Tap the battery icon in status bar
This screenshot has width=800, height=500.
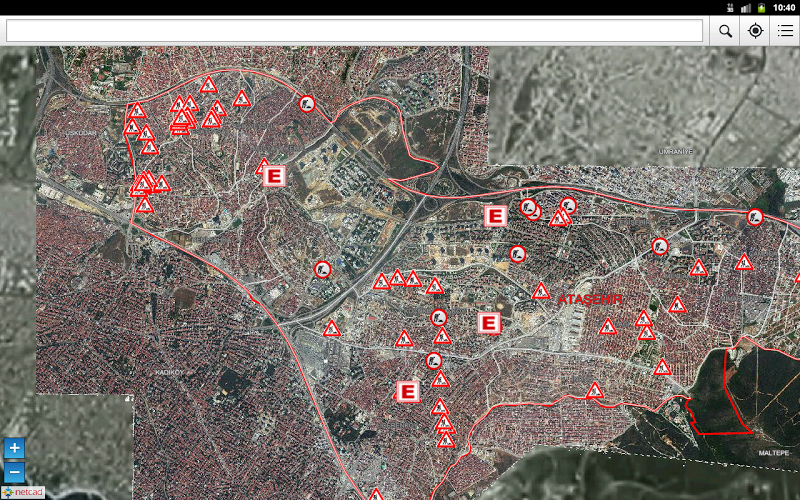(x=762, y=7)
